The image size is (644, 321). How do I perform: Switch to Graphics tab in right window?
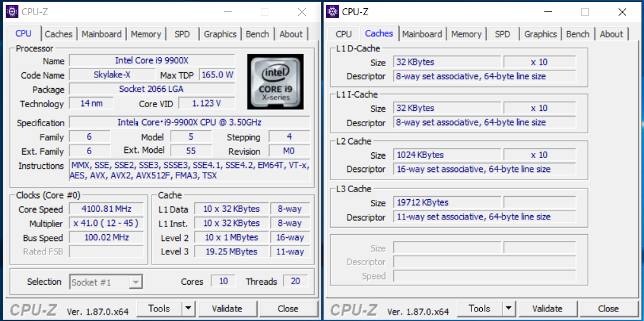pyautogui.click(x=541, y=34)
